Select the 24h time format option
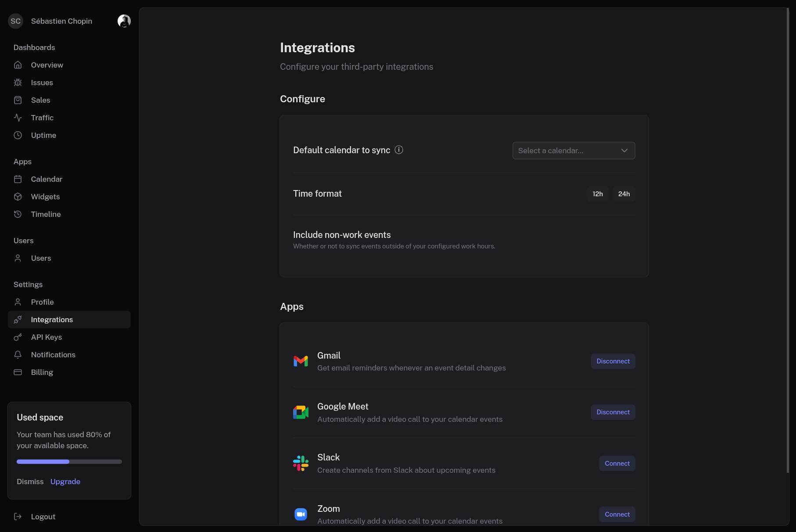The width and height of the screenshot is (796, 532). pyautogui.click(x=624, y=194)
